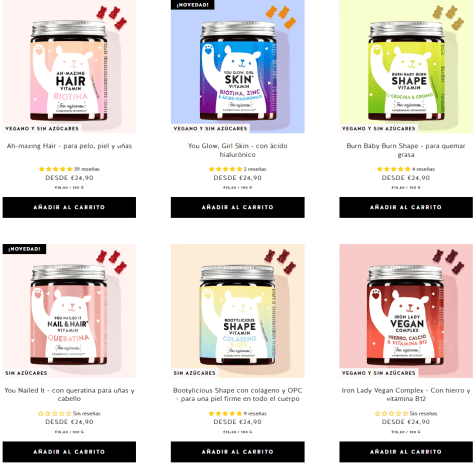Viewport: 475px width, 465px height.
Task: Open the You Glow, Girl Skin jar image
Action: (238, 67)
